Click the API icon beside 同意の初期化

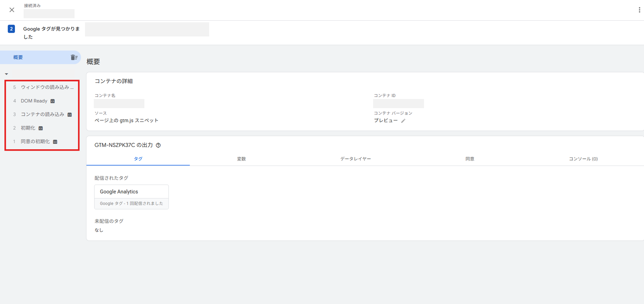pyautogui.click(x=55, y=142)
